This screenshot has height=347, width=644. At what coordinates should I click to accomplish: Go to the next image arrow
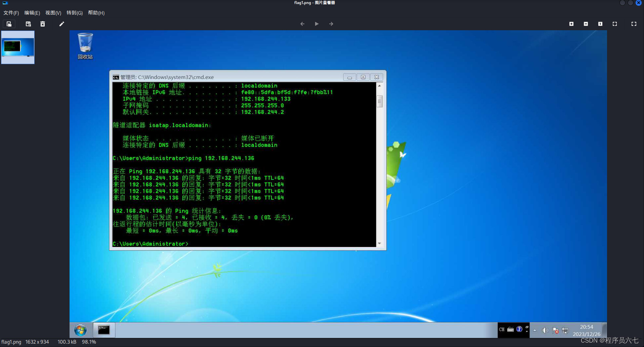point(331,24)
